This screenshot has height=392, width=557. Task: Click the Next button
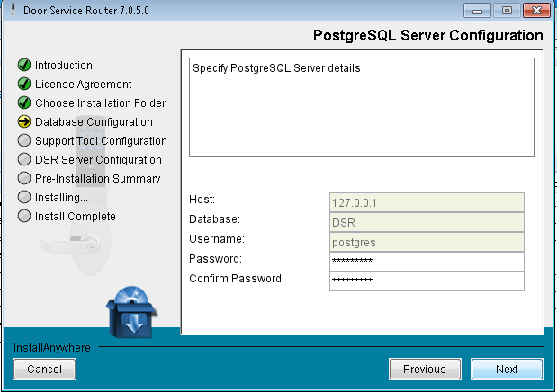coord(507,369)
